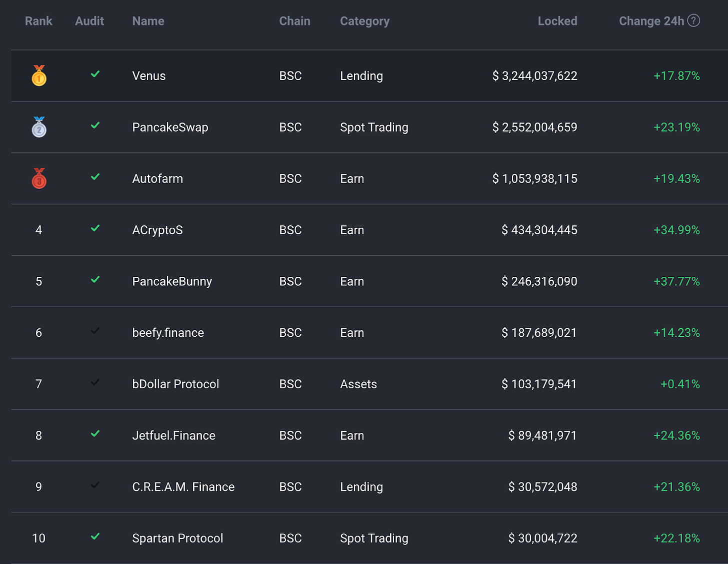Click the BSC chain cell for Venus
The width and height of the screenshot is (728, 564).
click(x=290, y=76)
